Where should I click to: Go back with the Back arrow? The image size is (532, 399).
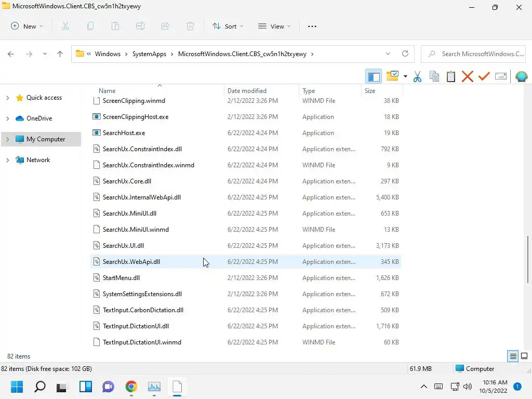11,54
